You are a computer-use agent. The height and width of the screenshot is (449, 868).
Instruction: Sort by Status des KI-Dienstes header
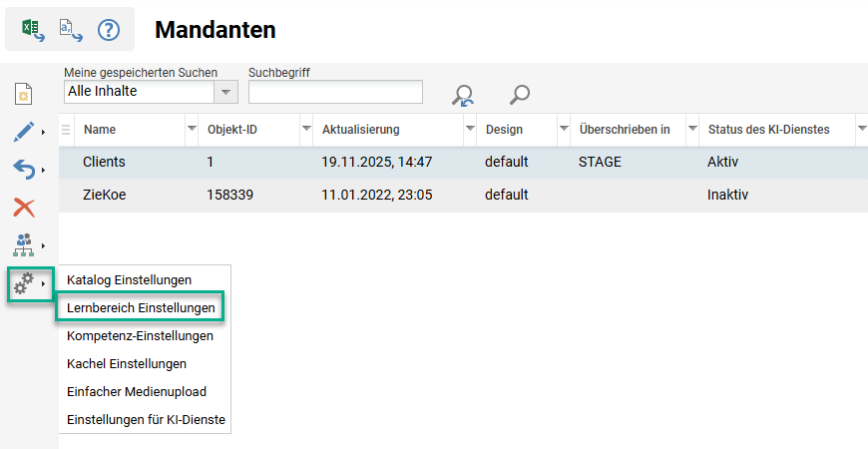[769, 130]
